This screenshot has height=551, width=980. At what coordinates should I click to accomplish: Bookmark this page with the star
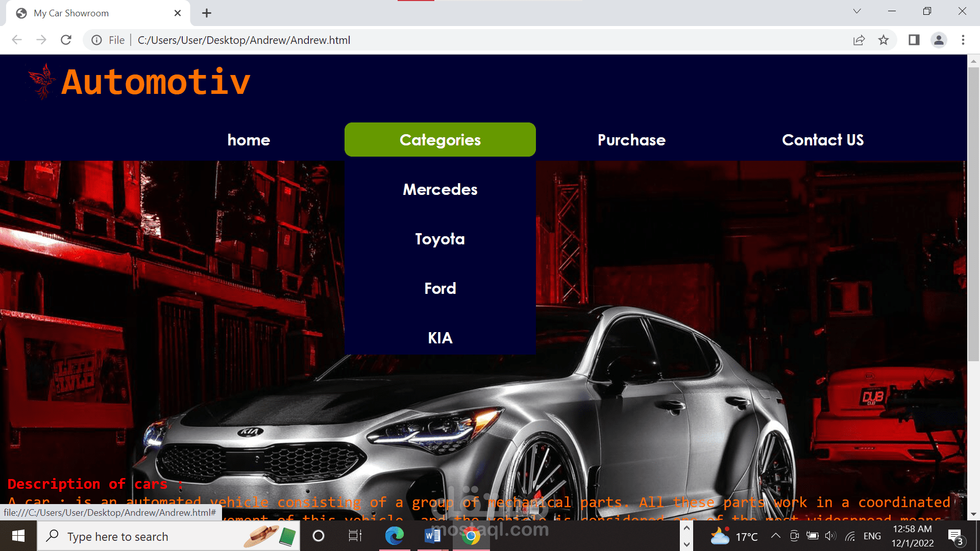tap(884, 40)
